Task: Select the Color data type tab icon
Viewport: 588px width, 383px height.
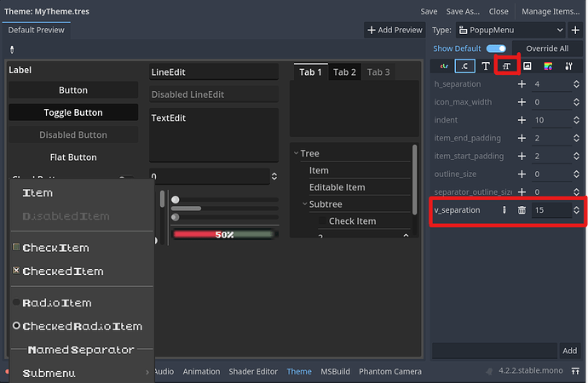Action: click(444, 66)
